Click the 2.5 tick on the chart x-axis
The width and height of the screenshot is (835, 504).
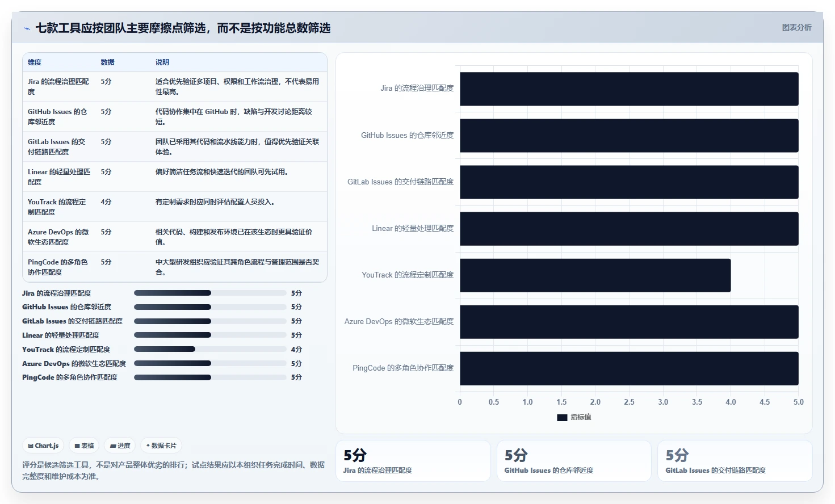629,402
